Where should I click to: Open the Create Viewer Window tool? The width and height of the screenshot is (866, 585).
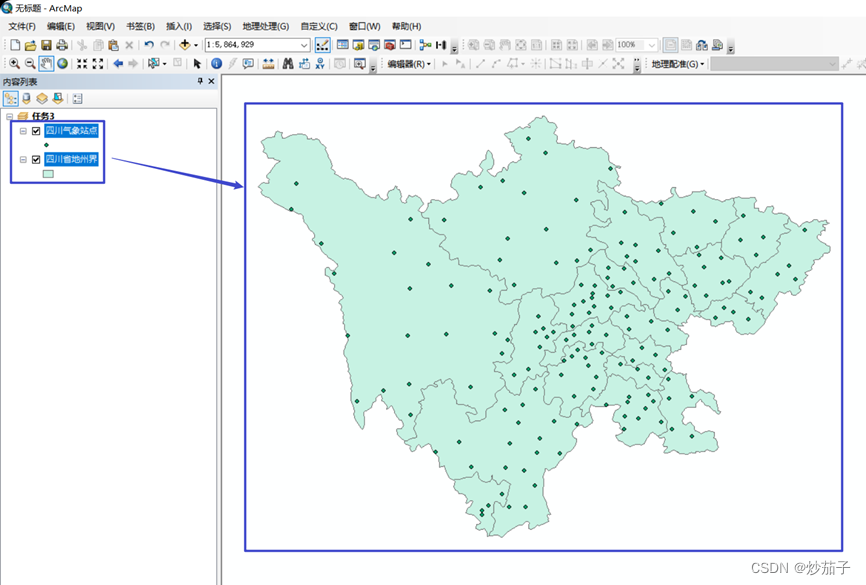click(360, 64)
